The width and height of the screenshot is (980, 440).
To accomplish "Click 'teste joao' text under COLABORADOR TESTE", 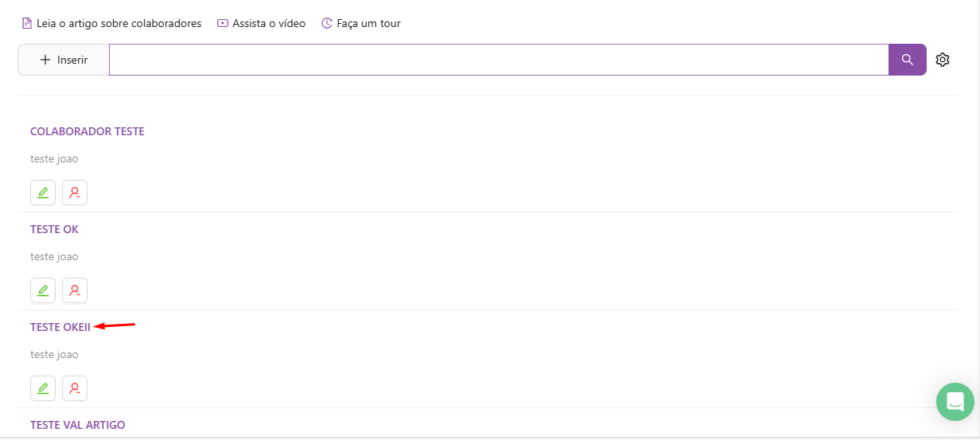I will click(x=54, y=159).
